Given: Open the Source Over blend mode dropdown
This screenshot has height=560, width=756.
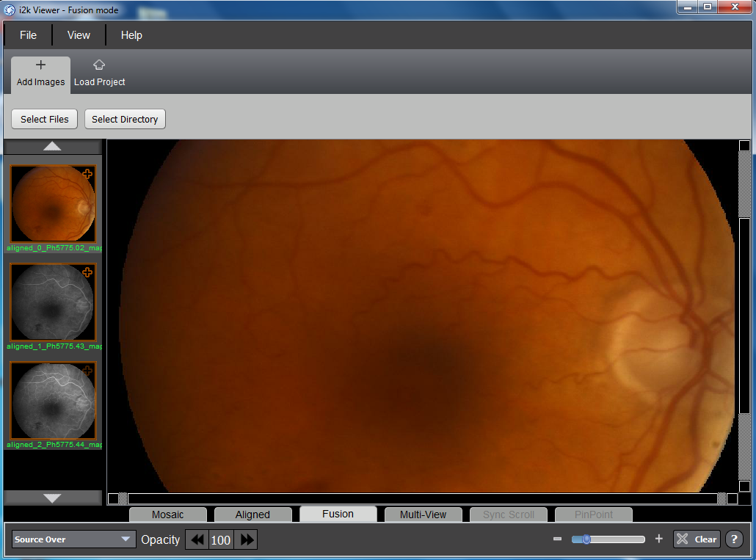Looking at the screenshot, I should [x=73, y=539].
